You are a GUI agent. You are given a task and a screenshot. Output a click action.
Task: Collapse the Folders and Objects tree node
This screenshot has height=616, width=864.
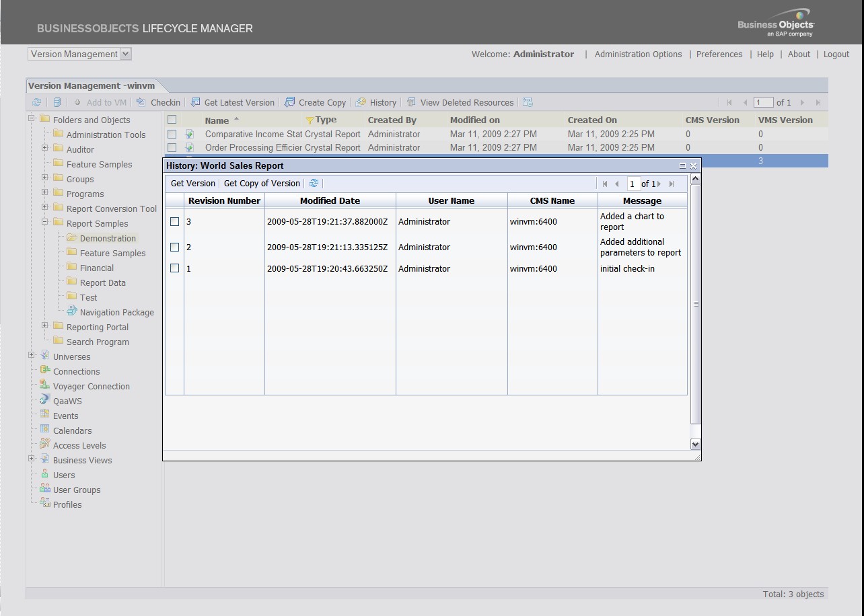point(32,119)
